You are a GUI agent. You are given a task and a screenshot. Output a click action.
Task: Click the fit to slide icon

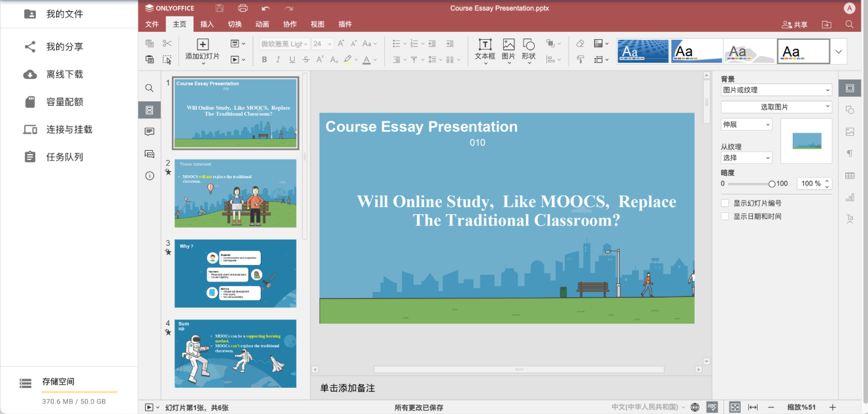tap(735, 407)
